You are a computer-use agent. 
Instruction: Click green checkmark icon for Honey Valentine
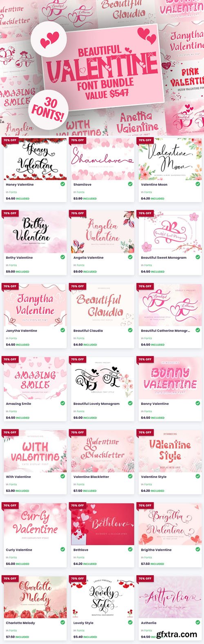pos(62,184)
